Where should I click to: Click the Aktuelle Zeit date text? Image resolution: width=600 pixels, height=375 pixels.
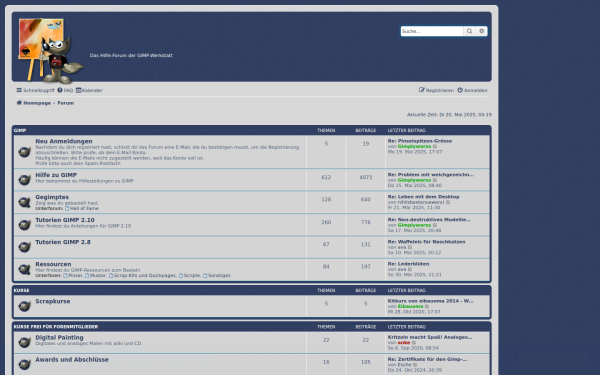[449, 115]
